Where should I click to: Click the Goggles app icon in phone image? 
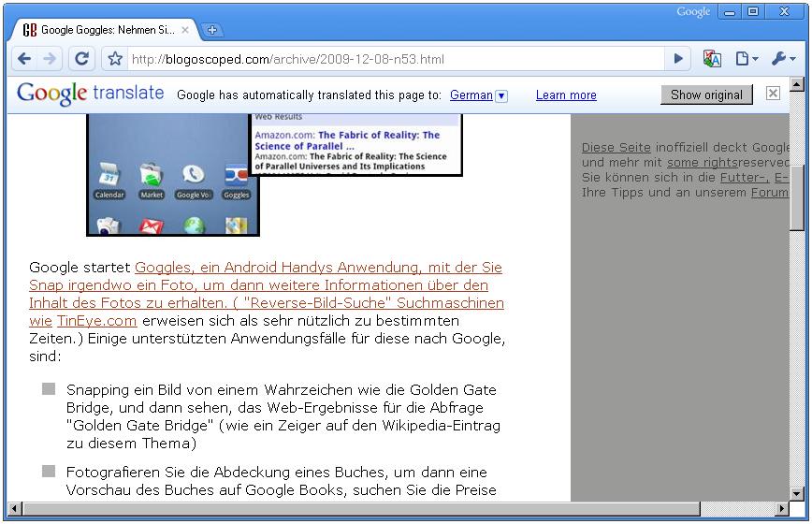coord(236,182)
